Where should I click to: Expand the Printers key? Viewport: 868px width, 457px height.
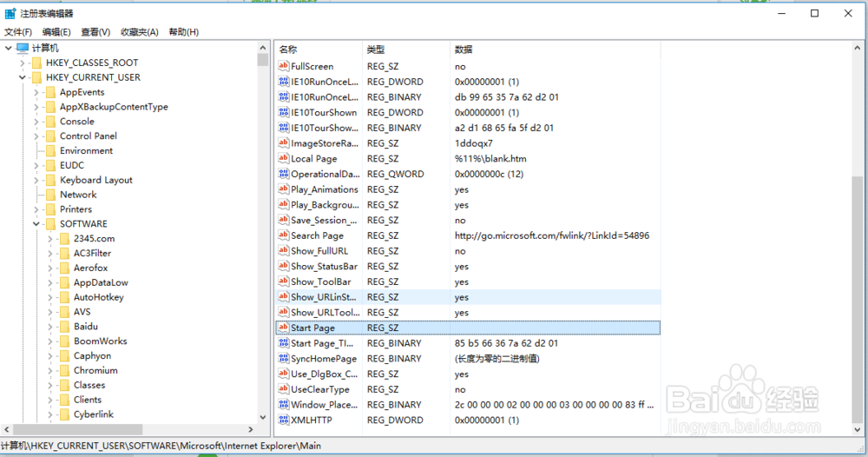coord(36,209)
